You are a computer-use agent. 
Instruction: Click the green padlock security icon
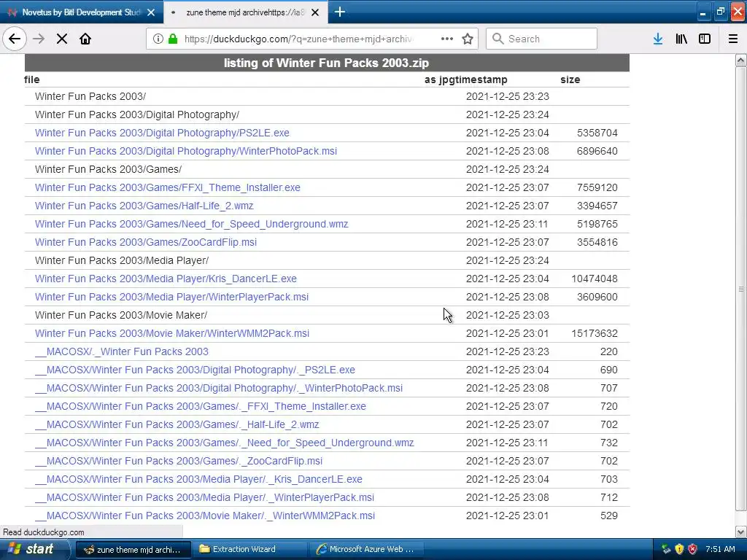pos(173,39)
